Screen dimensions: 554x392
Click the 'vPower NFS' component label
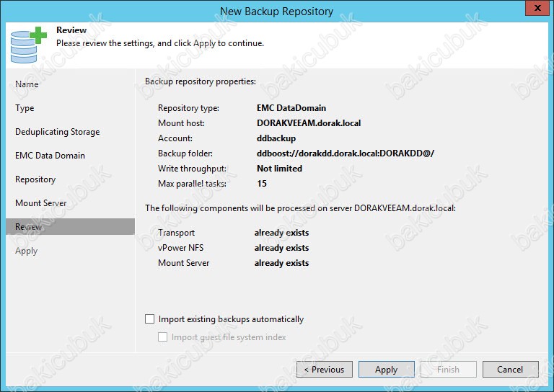pos(180,248)
